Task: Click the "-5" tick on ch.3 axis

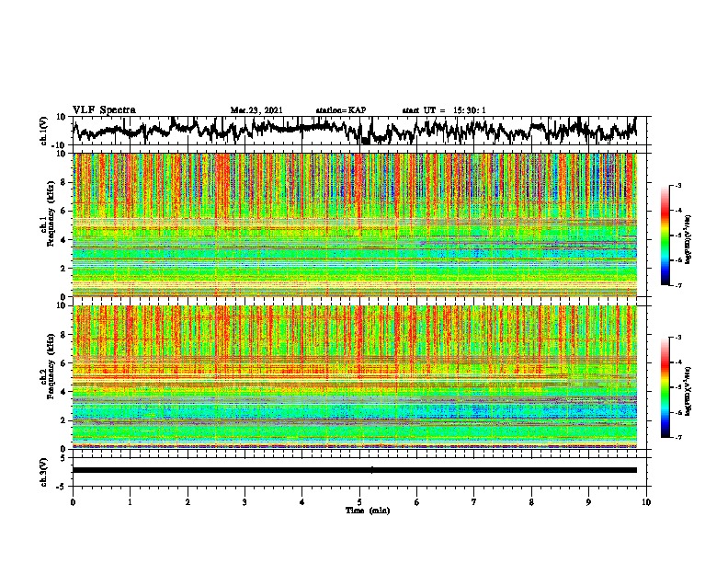Action: 62,487
